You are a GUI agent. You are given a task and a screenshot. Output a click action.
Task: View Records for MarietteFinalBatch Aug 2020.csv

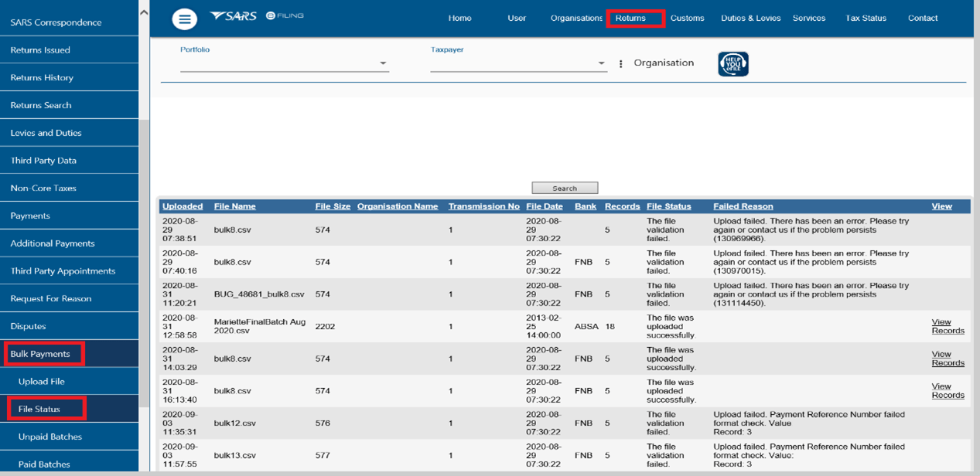click(948, 326)
